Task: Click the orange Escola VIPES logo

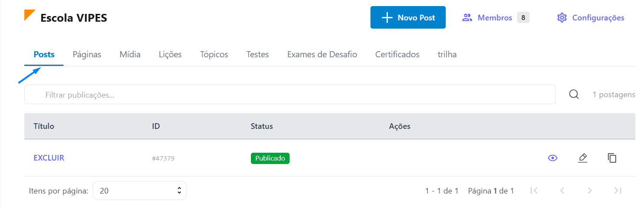Action: tap(30, 15)
